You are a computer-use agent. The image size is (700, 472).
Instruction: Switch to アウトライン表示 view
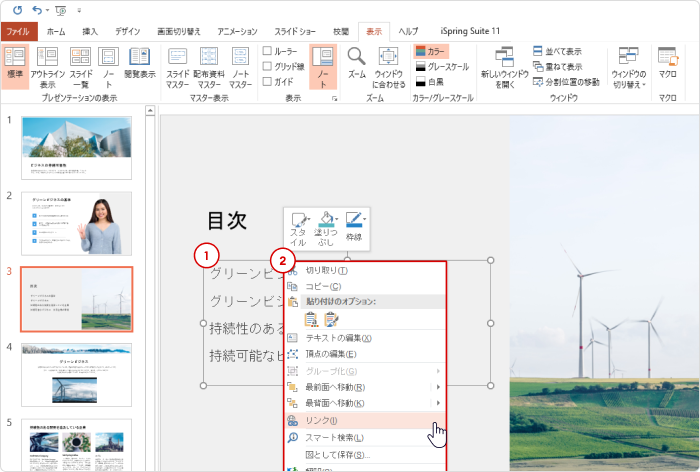point(48,67)
